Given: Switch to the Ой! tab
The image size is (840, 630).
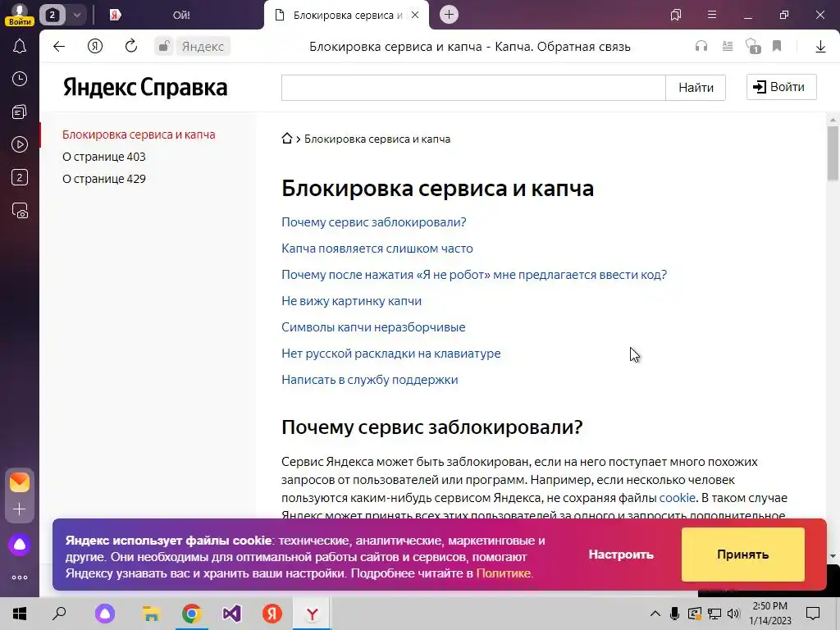Looking at the screenshot, I should pos(181,15).
